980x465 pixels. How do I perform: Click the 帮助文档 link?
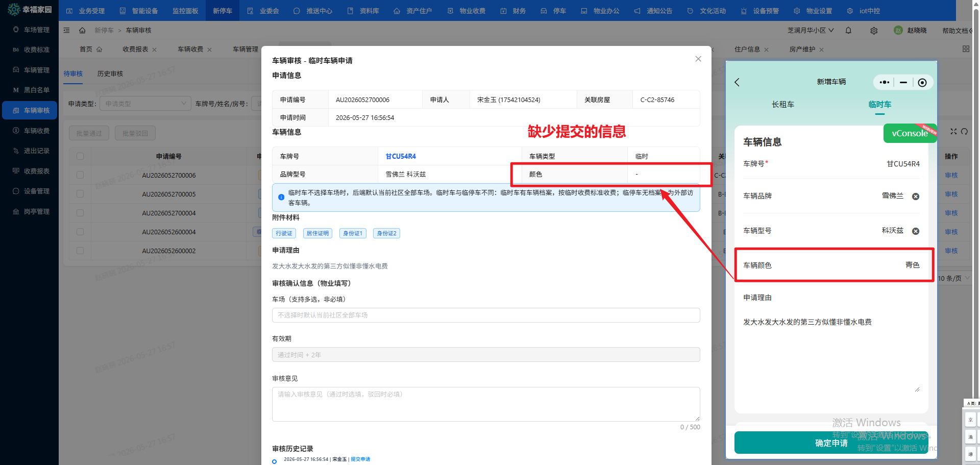point(955,31)
